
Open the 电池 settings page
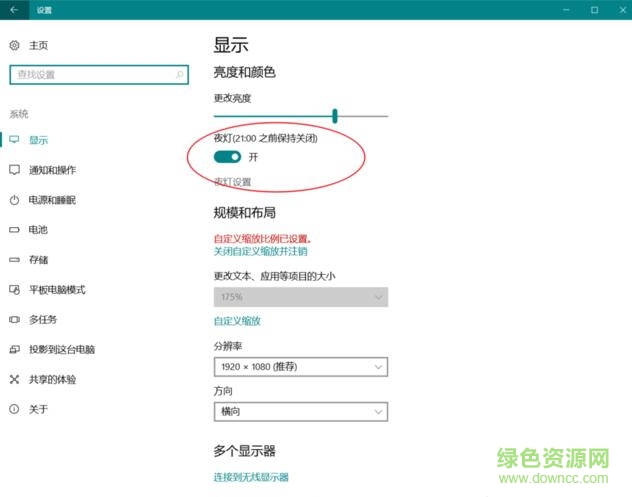click(38, 230)
